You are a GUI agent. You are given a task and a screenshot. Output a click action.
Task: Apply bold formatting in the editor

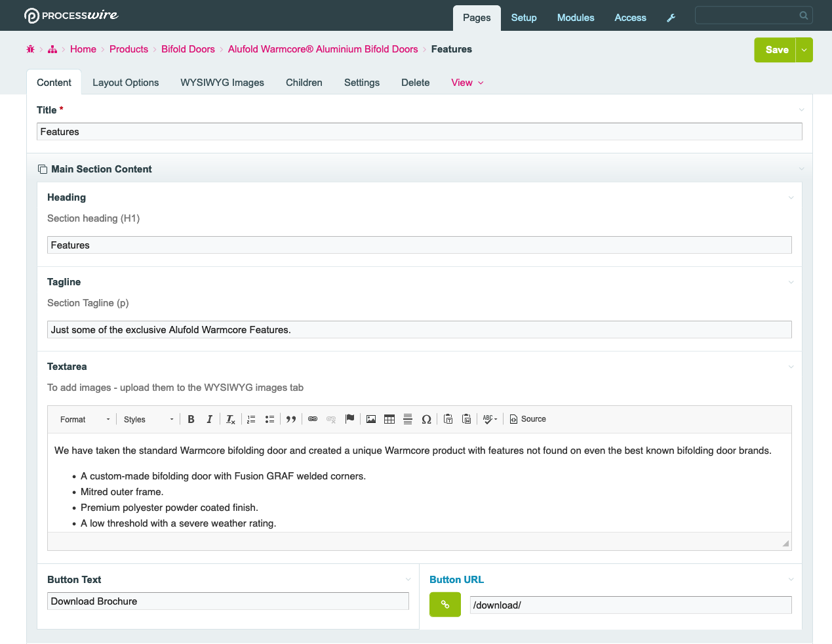point(191,419)
